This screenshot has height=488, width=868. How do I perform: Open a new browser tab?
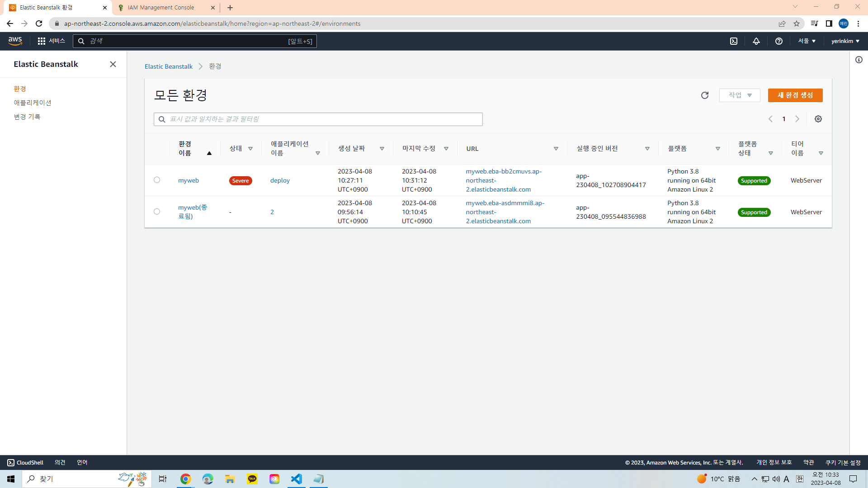click(230, 8)
